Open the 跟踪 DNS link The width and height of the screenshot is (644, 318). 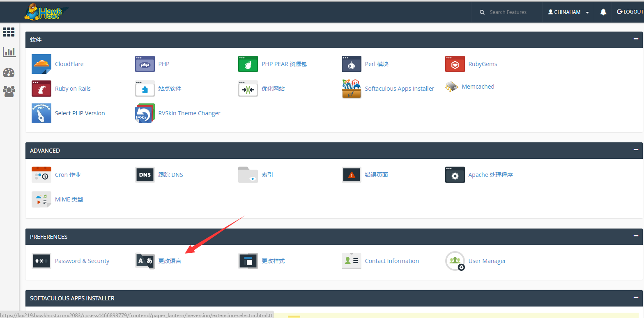coord(170,175)
